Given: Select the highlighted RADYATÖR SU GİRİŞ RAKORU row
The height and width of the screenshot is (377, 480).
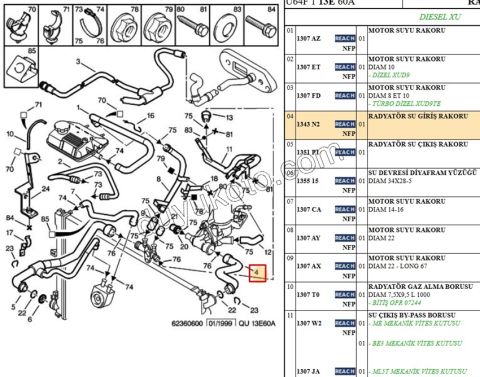Looking at the screenshot, I should pos(383,125).
